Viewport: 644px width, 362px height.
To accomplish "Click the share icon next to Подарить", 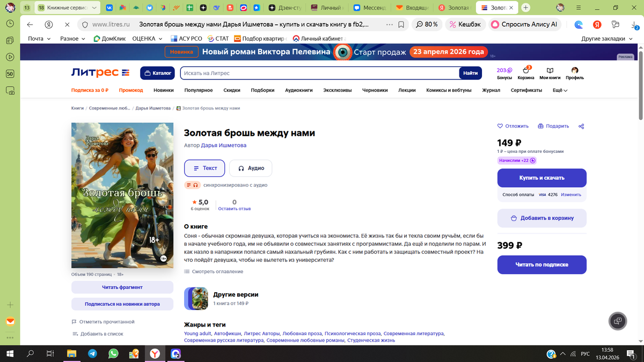I will 581,126.
